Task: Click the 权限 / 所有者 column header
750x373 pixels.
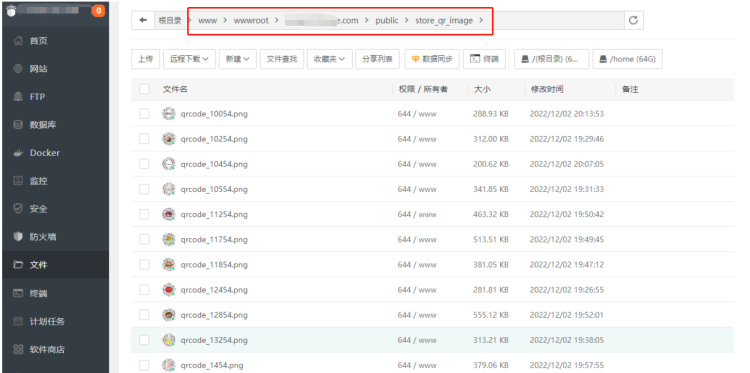Action: tap(423, 89)
